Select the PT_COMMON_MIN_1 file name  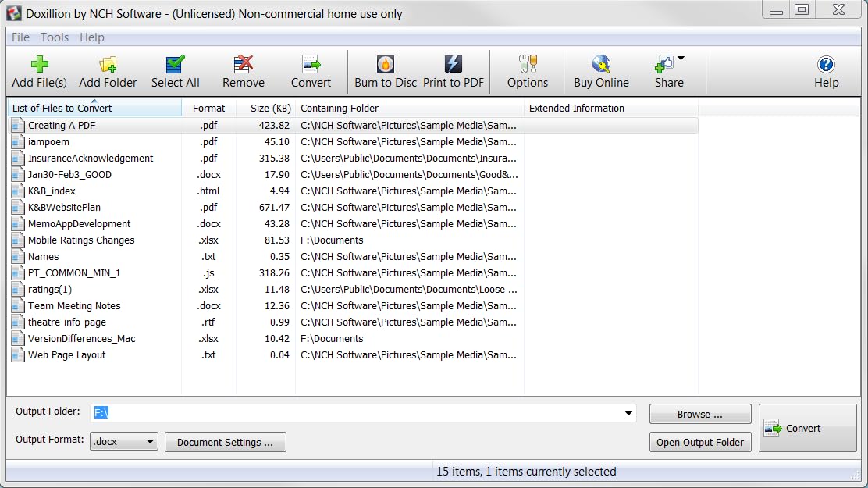74,273
